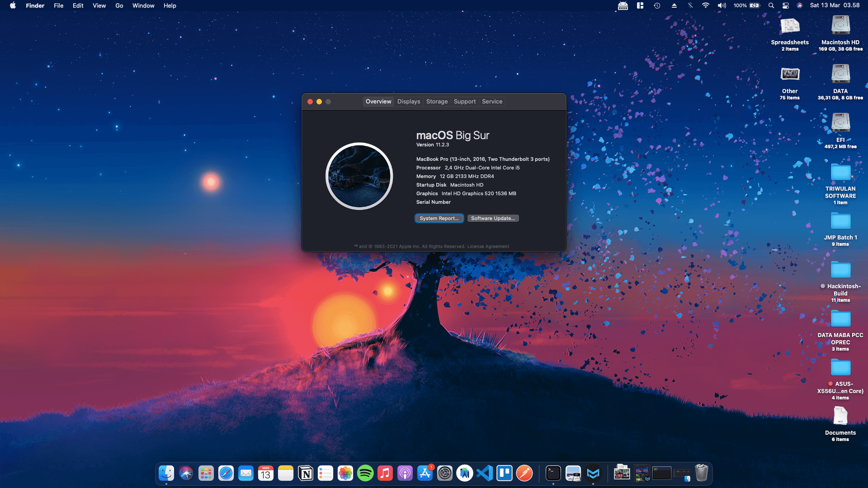Open Notion app in the Dock
Screen dimensions: 868x488
point(306,473)
